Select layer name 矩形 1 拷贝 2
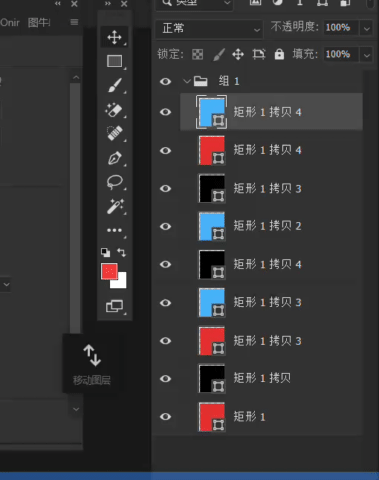 tap(267, 226)
